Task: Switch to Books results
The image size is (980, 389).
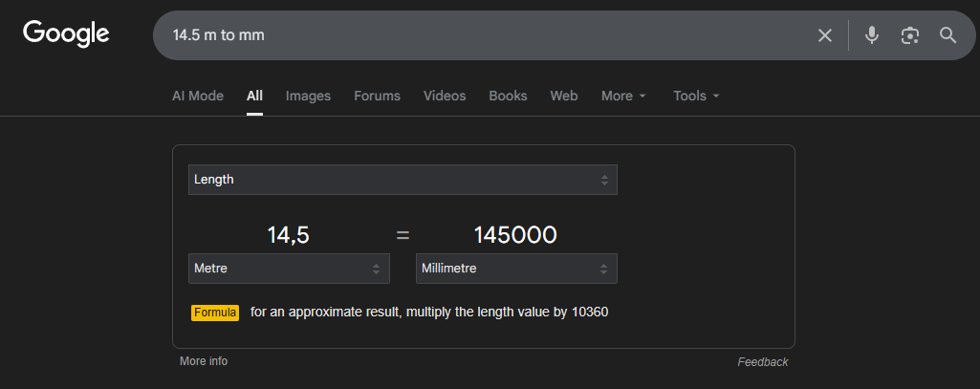Action: tap(508, 96)
